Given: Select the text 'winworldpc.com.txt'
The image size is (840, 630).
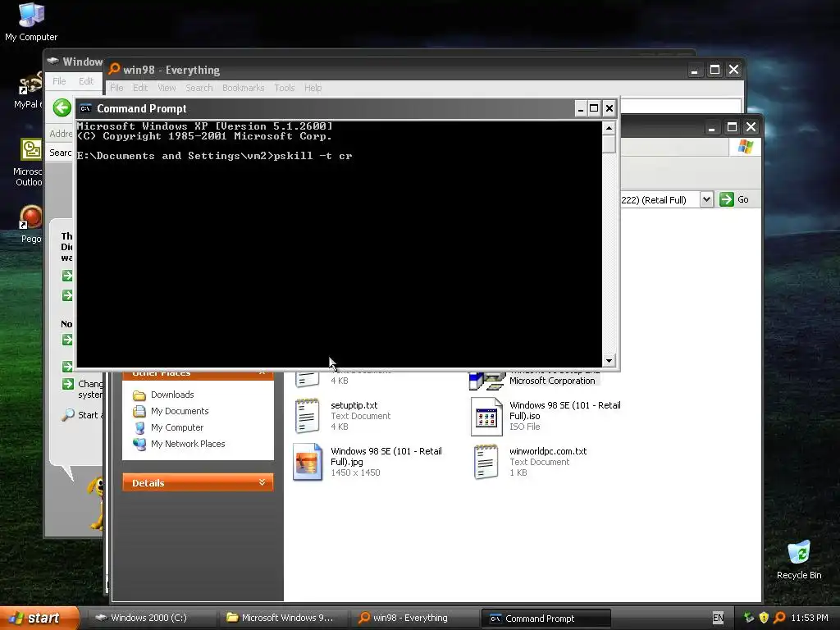Looking at the screenshot, I should pos(547,452).
